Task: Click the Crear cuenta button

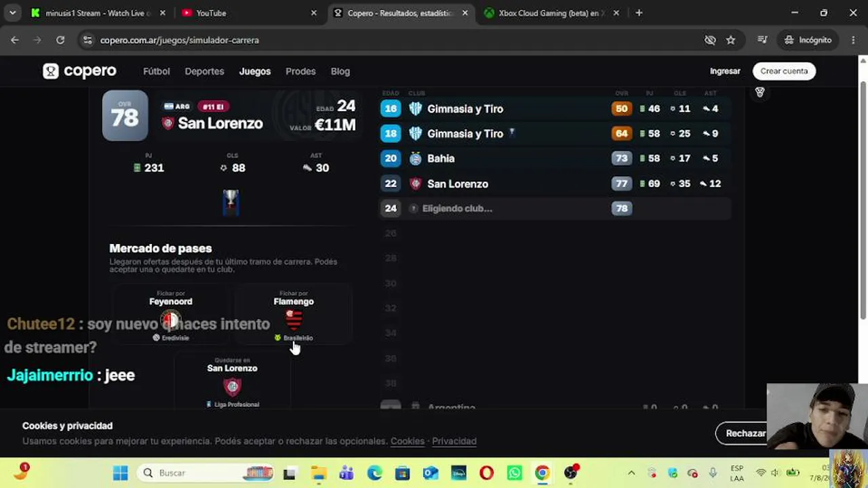Action: click(x=784, y=71)
